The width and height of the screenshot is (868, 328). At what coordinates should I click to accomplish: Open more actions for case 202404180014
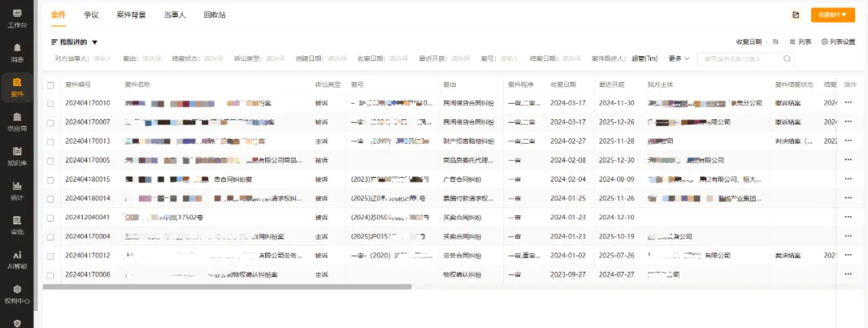click(848, 199)
